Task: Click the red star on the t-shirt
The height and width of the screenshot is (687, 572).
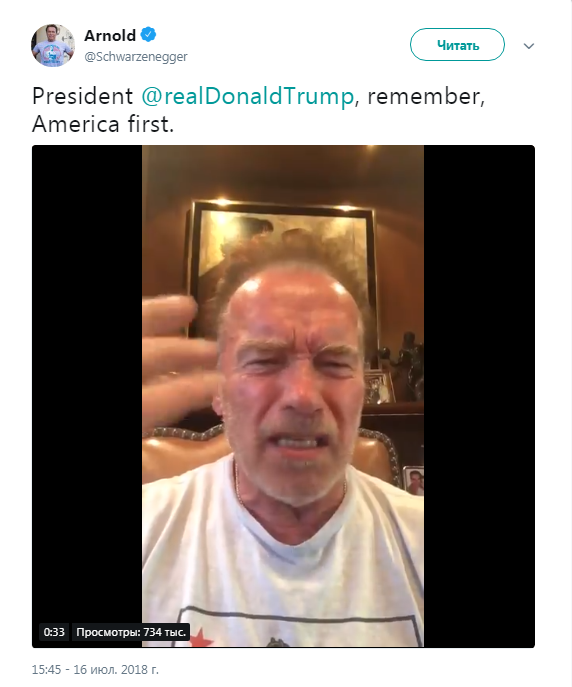Action: coord(201,637)
